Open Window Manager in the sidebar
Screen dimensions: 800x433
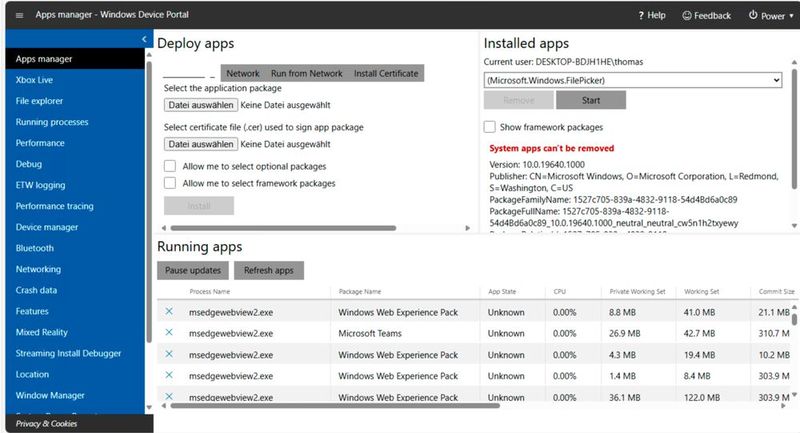click(75, 395)
